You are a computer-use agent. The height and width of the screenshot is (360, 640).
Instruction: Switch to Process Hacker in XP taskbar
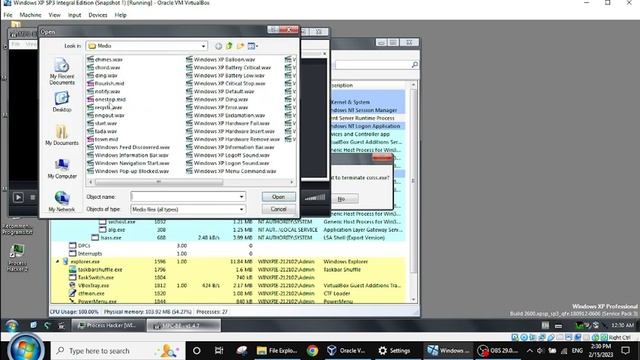[108, 325]
